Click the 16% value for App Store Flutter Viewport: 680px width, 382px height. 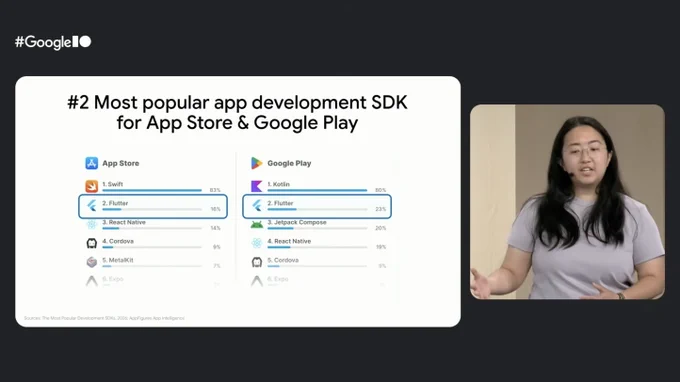(x=216, y=209)
